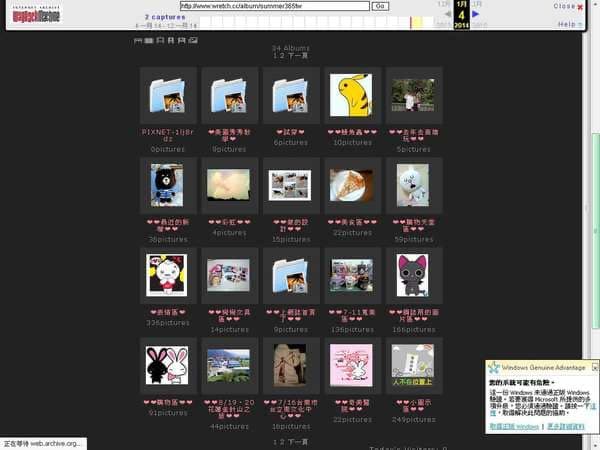Select the highlighted yellow year on the capture timeline
The image size is (600, 450).
click(416, 22)
